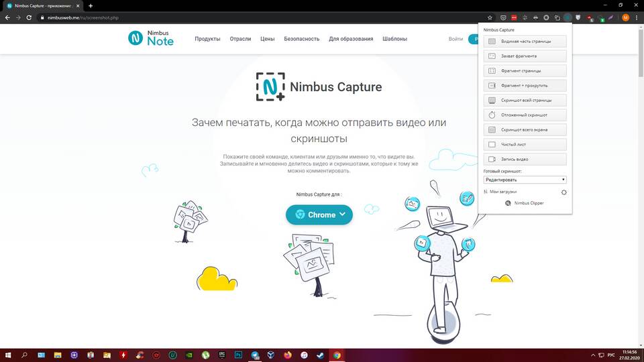The image size is (644, 362).
Task: Start Отложенный скриншот delayed capture
Action: [x=525, y=115]
